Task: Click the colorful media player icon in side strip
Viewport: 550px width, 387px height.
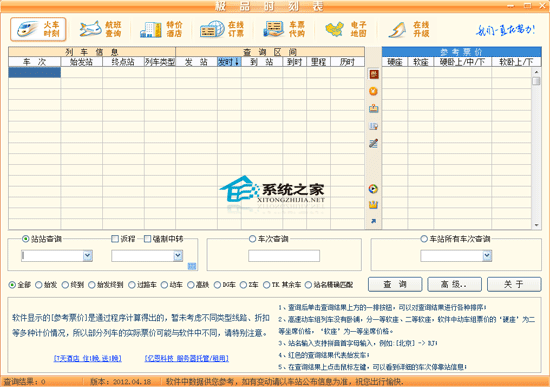Action: coord(374,189)
